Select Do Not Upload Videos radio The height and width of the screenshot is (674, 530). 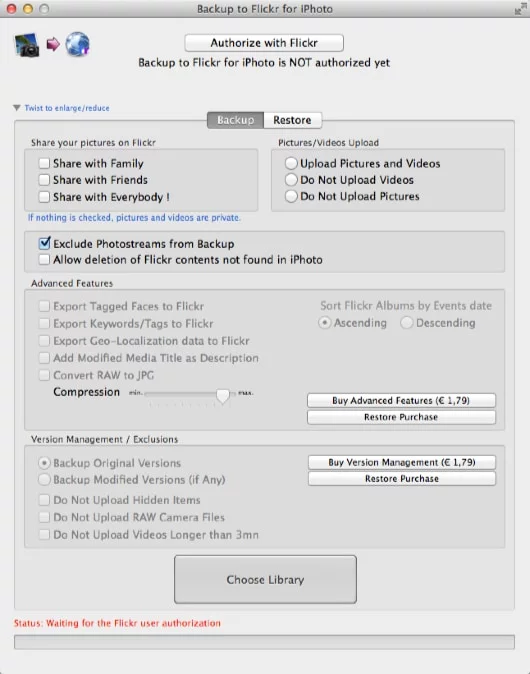point(291,180)
